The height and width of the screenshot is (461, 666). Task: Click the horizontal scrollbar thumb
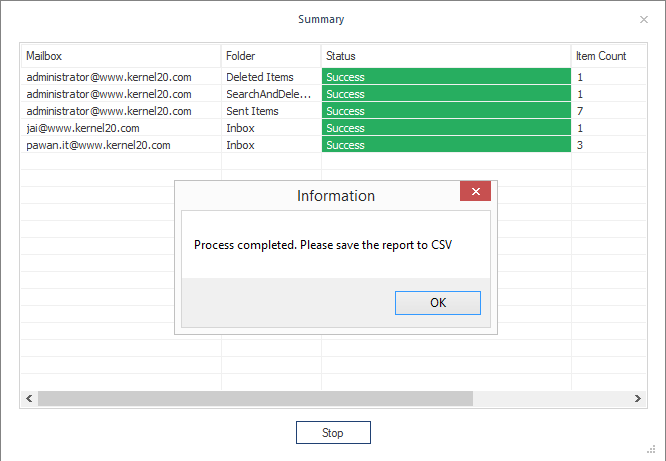click(x=255, y=399)
